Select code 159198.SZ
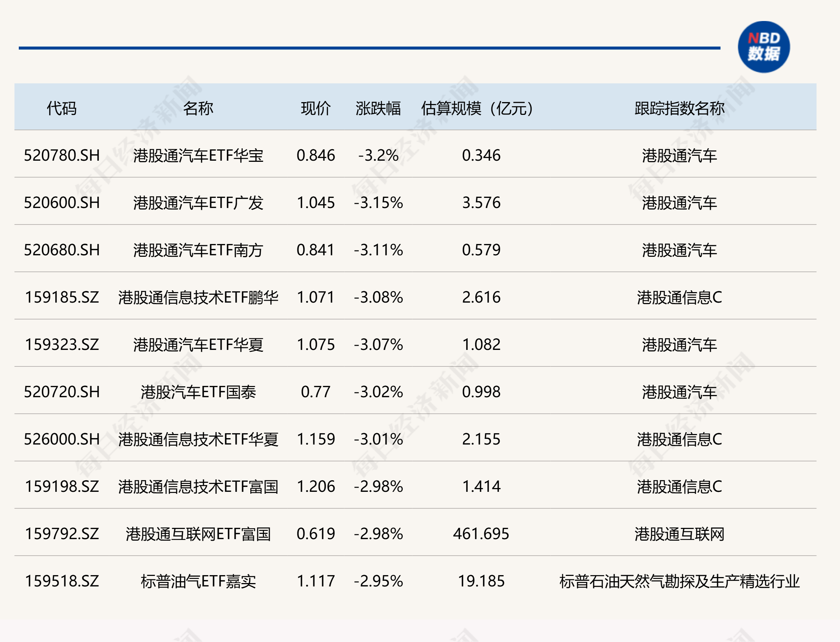The width and height of the screenshot is (840, 642). pos(62,487)
